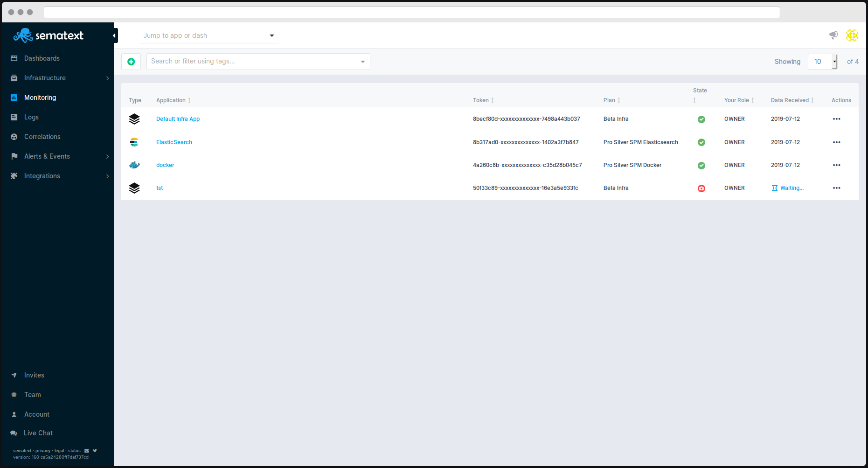Open the tst application link
This screenshot has height=468, width=868.
click(x=160, y=188)
